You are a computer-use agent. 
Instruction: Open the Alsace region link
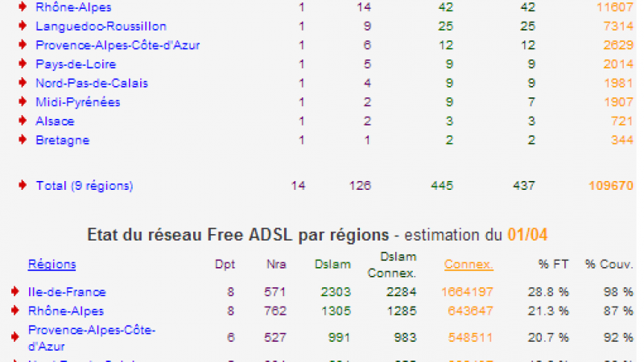55,121
